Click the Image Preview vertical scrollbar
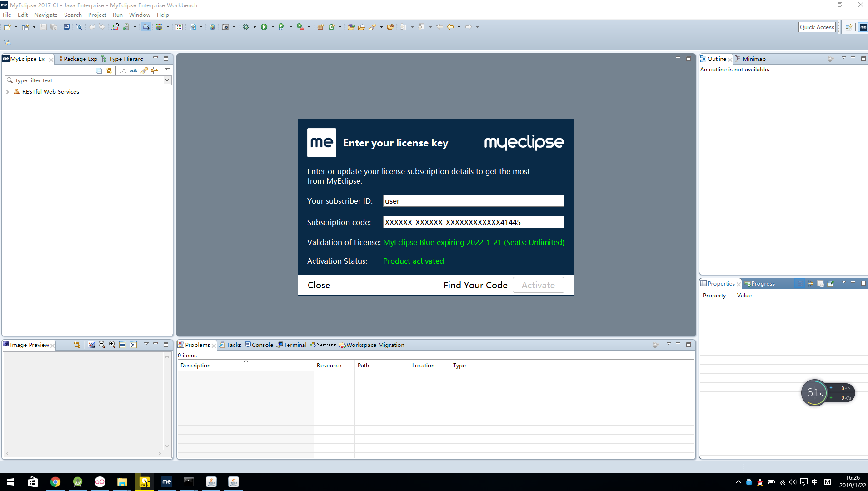 click(167, 401)
